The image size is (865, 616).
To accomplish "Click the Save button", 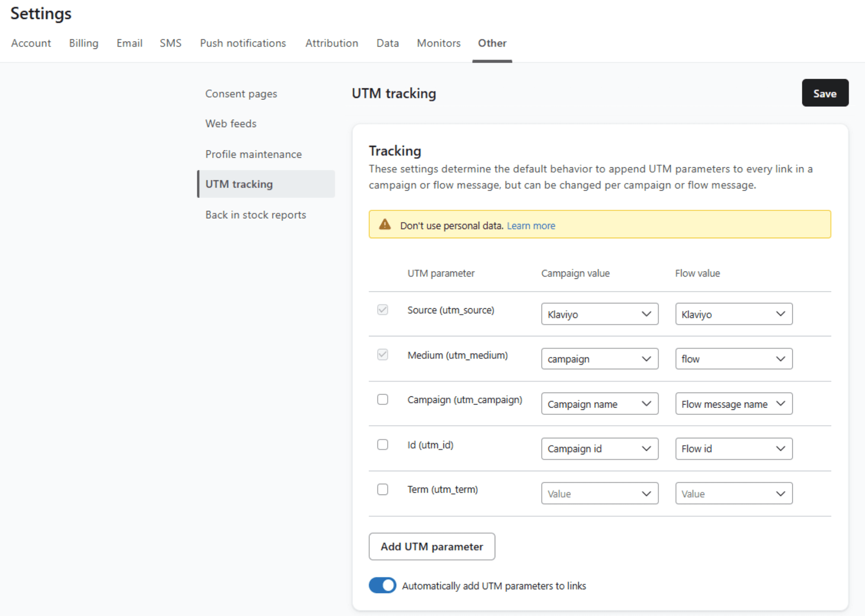I will [825, 93].
